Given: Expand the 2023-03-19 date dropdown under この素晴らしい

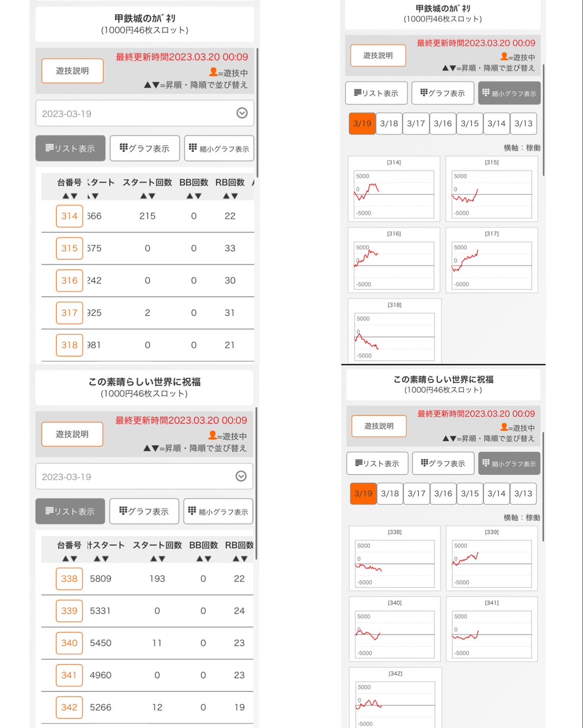Looking at the screenshot, I should point(144,476).
